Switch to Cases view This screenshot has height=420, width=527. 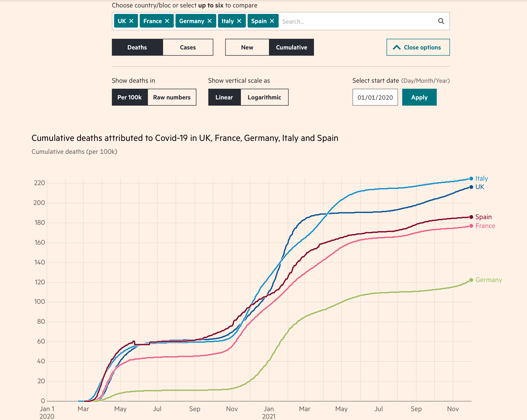tap(188, 47)
